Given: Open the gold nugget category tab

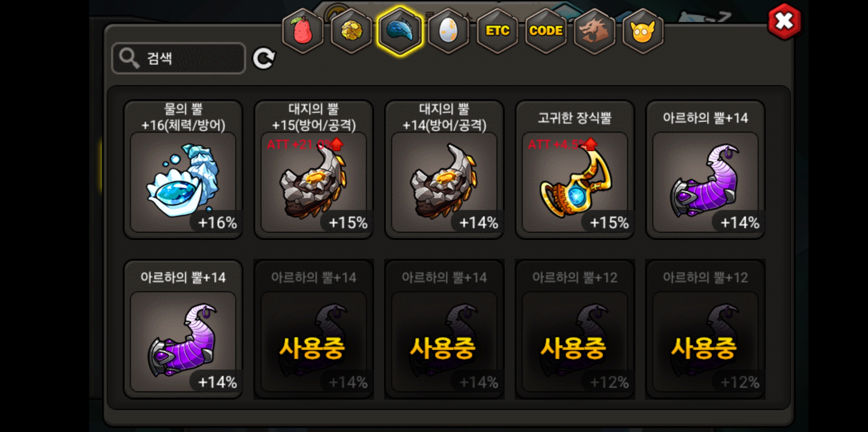Looking at the screenshot, I should click(x=351, y=31).
